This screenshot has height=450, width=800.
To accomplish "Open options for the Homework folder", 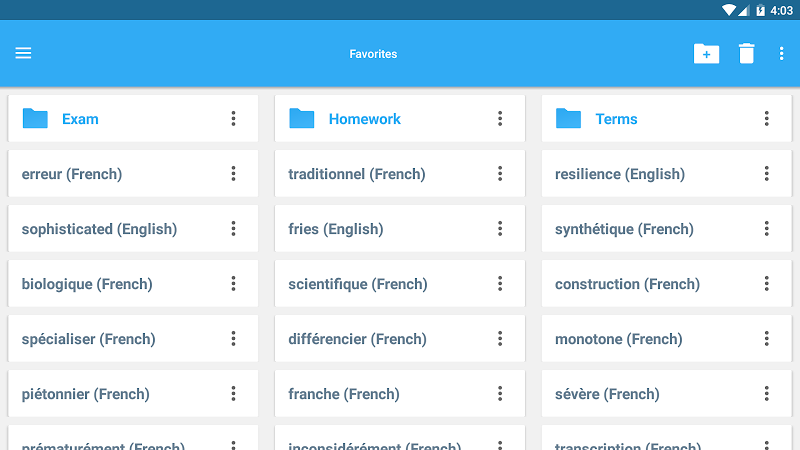I will point(500,119).
